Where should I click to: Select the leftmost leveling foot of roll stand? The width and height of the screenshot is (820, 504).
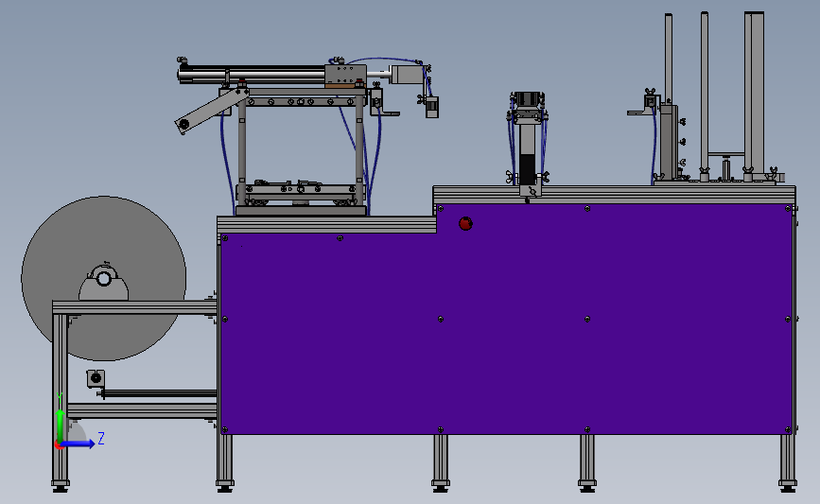pyautogui.click(x=61, y=485)
